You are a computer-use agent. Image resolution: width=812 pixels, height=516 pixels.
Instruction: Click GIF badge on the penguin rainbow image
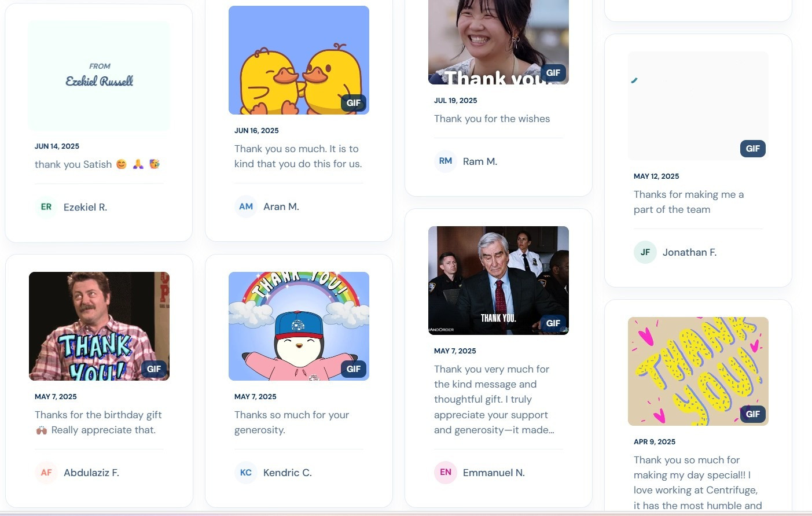[353, 369]
